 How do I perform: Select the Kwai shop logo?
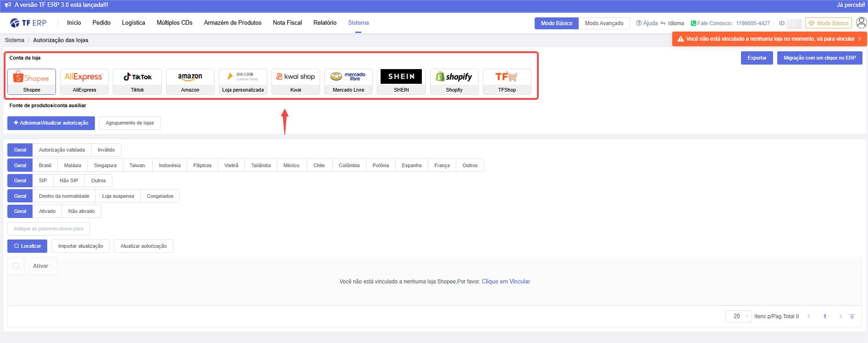[x=295, y=76]
